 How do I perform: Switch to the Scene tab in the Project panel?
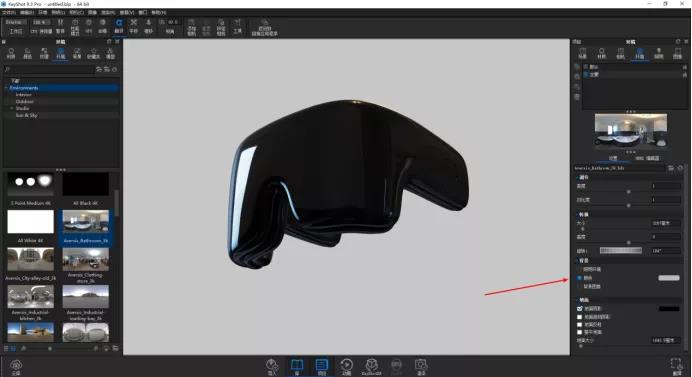(583, 53)
